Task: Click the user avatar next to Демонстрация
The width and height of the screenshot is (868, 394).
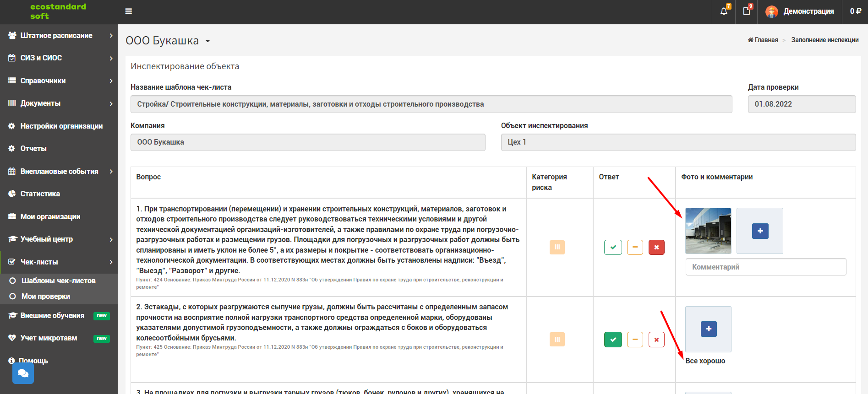Action: [x=772, y=11]
